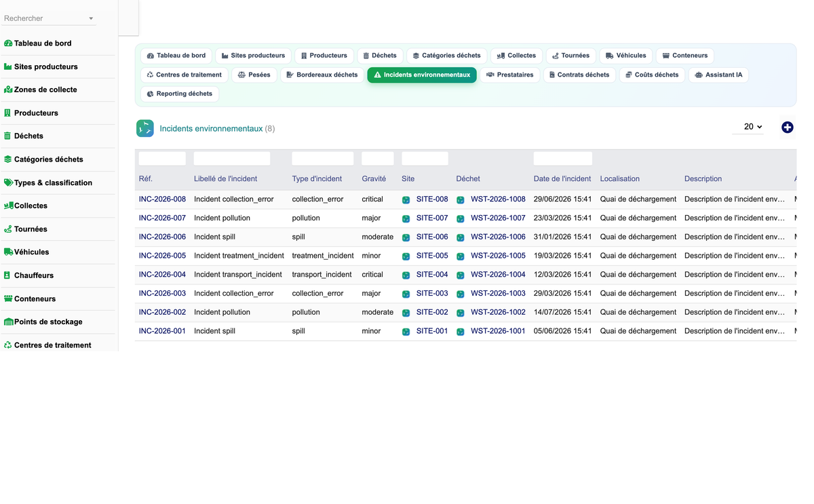814x504 pixels.
Task: Open the Centres de traitement top tab
Action: click(184, 75)
